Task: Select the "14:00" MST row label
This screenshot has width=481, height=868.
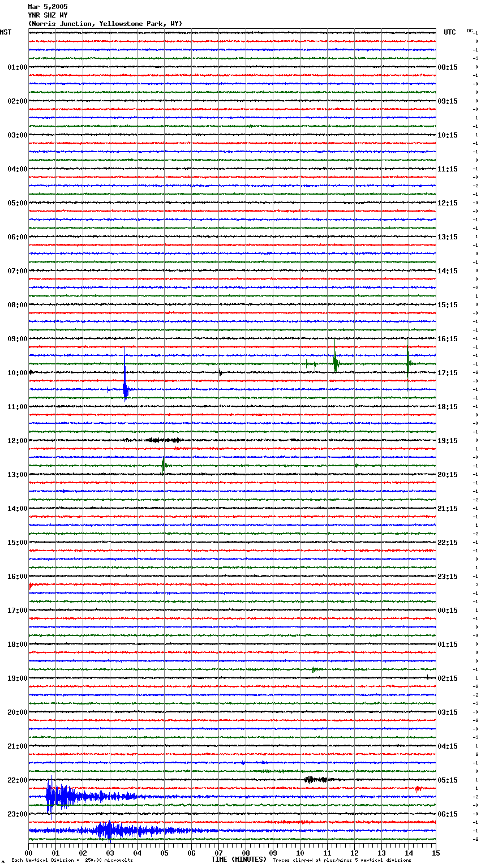Action: (x=18, y=509)
